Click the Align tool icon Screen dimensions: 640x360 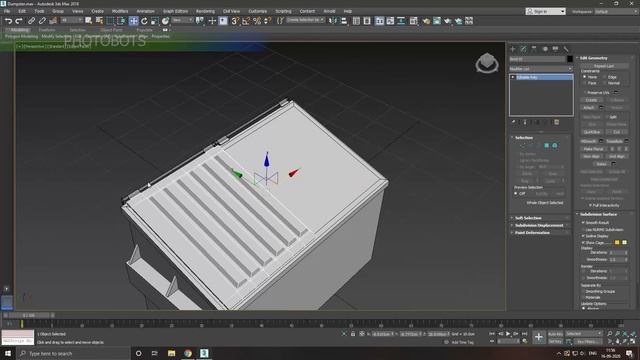(344, 21)
